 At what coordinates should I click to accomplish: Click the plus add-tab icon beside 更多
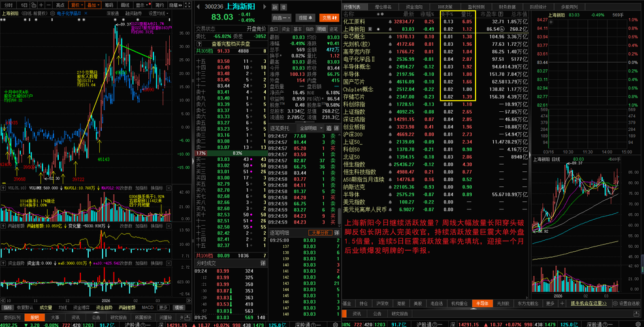click(x=562, y=303)
